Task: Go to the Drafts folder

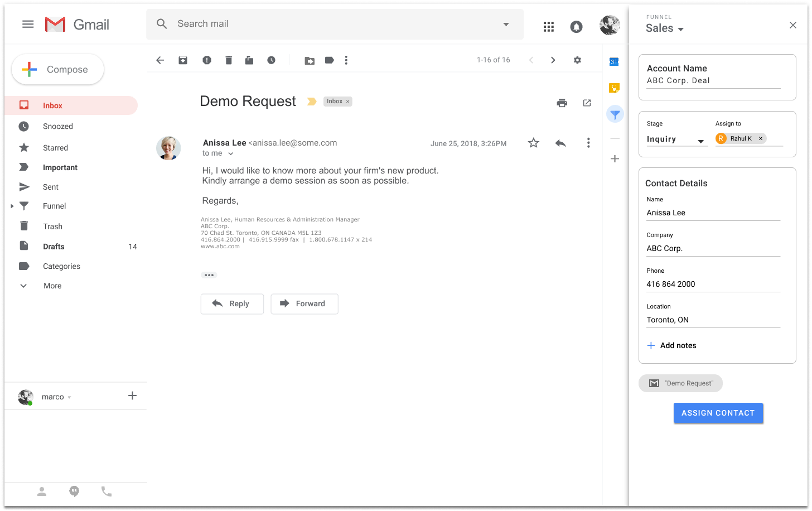Action: click(x=54, y=247)
